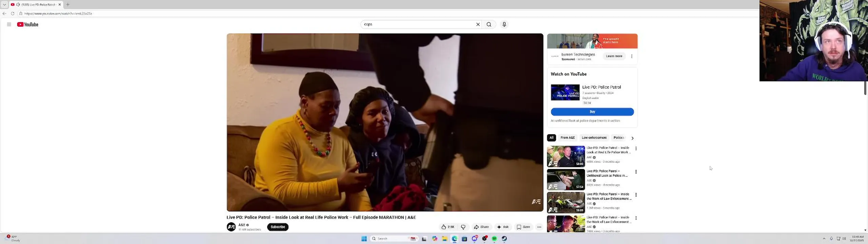Open the A&E channel avatar

coord(231,227)
